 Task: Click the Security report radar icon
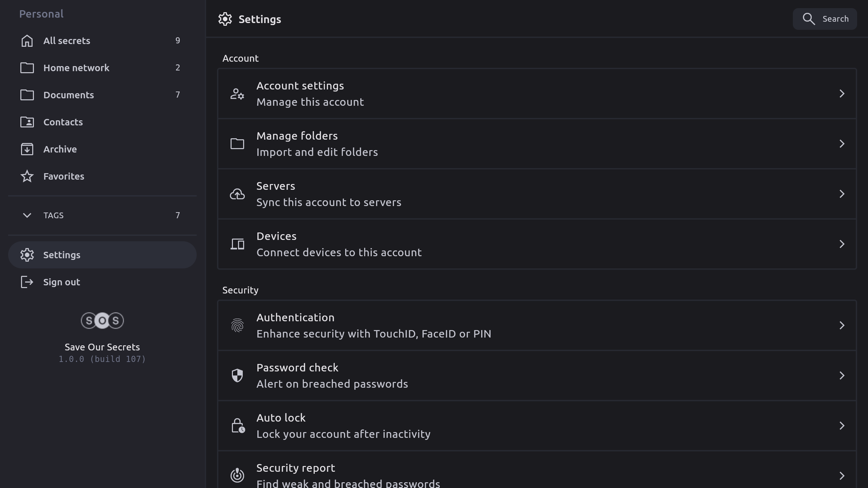[x=237, y=475]
